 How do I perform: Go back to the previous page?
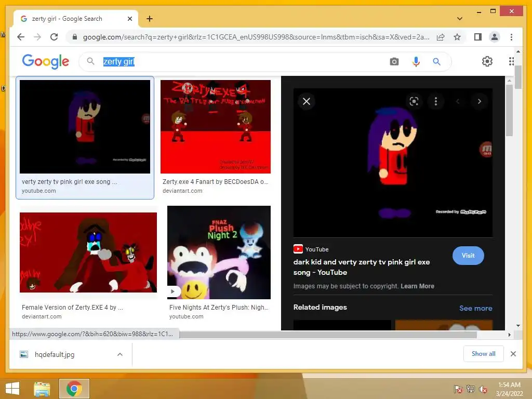21,37
